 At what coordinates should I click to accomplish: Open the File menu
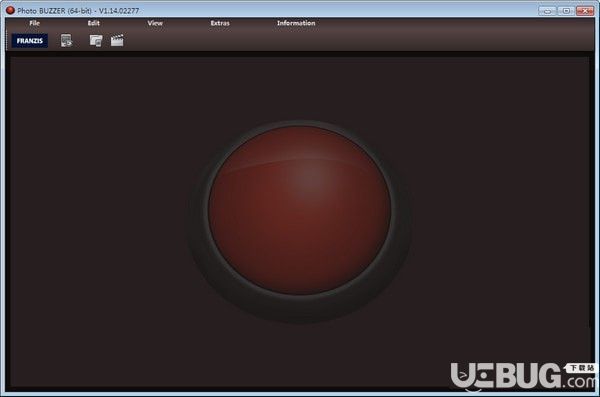pos(34,23)
